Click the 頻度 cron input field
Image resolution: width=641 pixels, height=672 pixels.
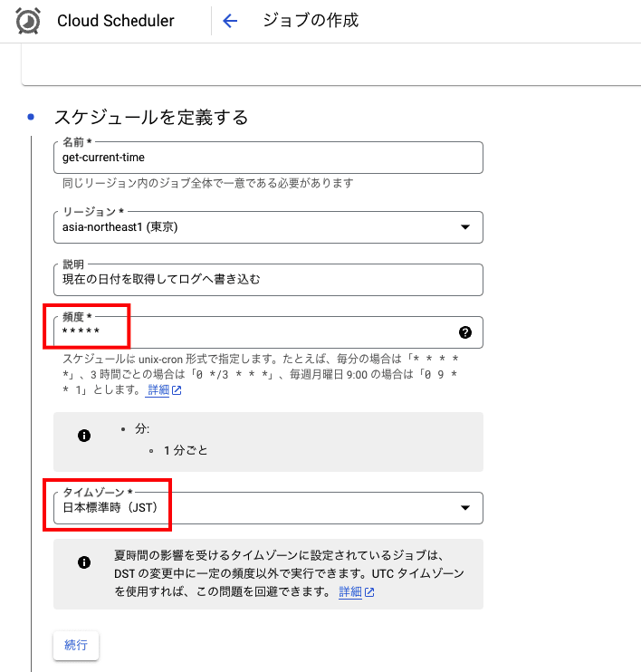[x=268, y=332]
